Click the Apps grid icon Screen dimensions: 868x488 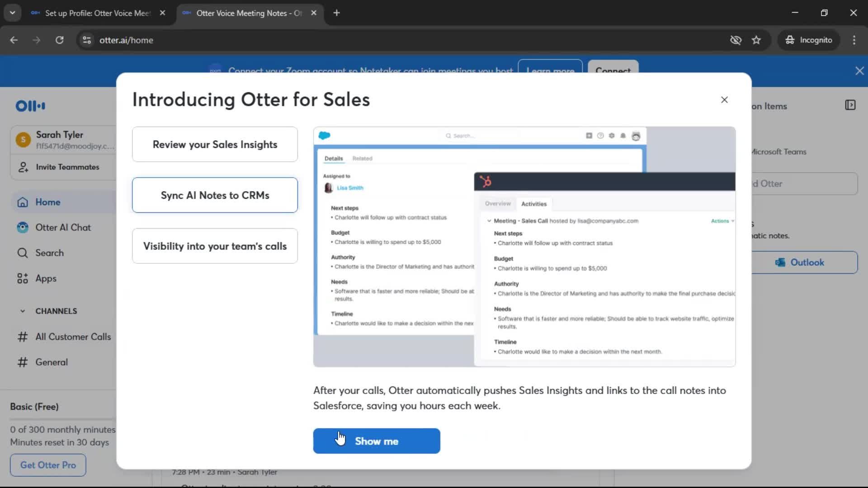click(x=23, y=278)
